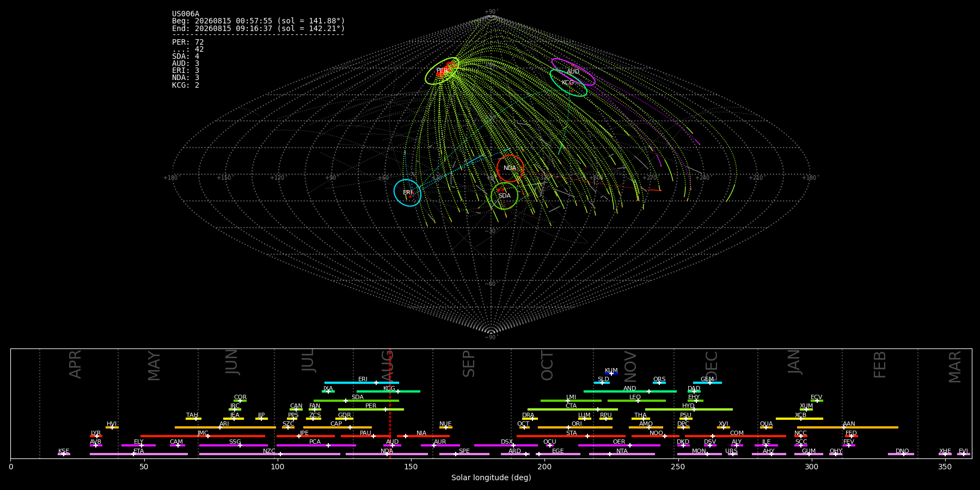This screenshot has width=980, height=490.
Task: Click the ERI bar label in the timeline
Action: pyautogui.click(x=363, y=379)
